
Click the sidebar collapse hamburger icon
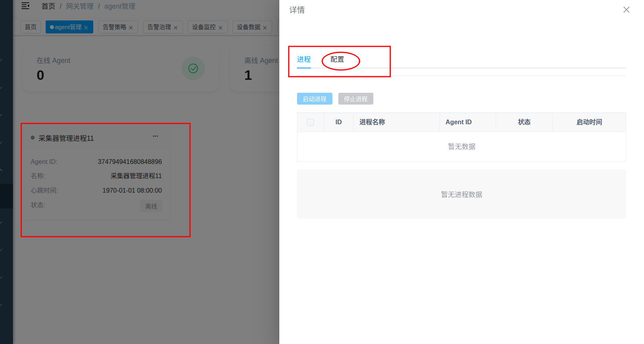tap(25, 6)
